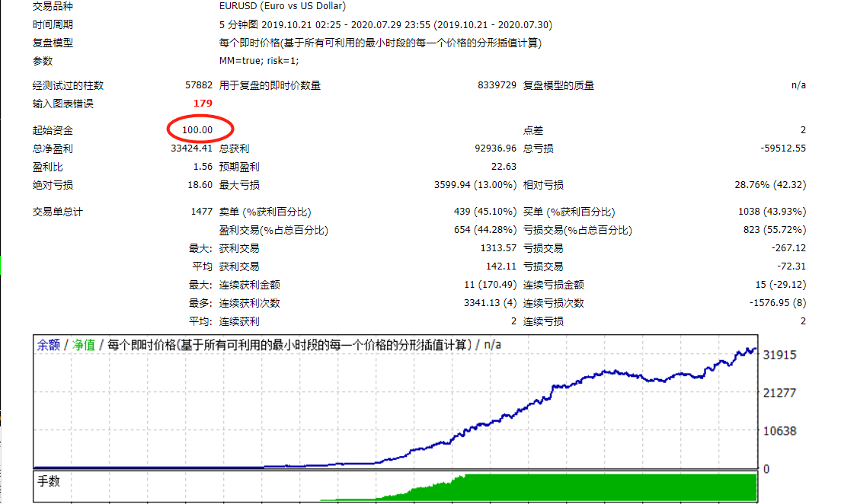Select the value 3599.94 (13.00%)
This screenshot has width=841, height=504.
[x=475, y=185]
